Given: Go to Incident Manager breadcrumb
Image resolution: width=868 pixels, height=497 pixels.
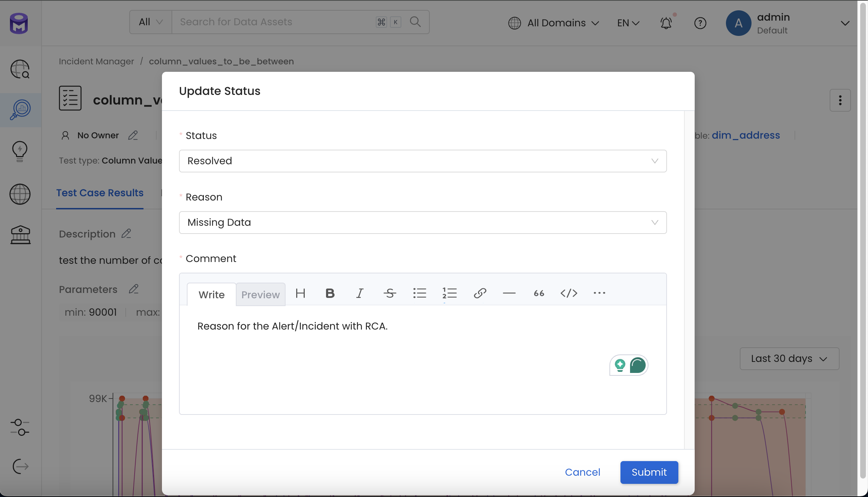Looking at the screenshot, I should pos(96,62).
